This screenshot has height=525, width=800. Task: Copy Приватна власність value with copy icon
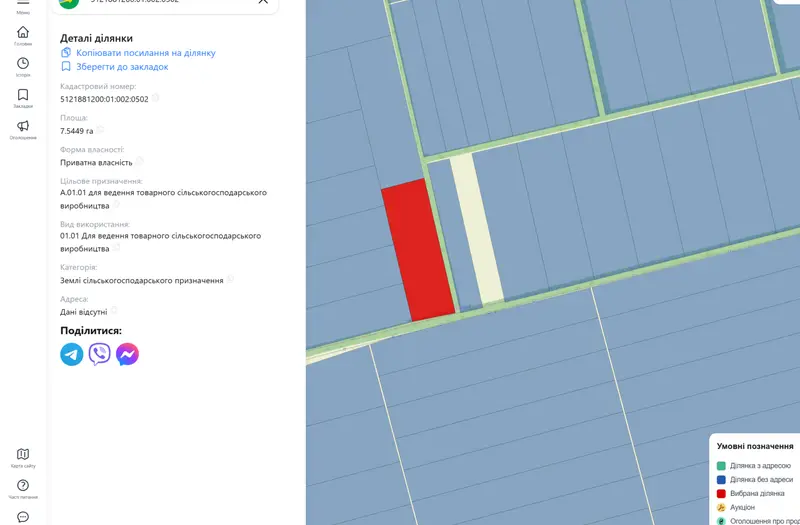(139, 161)
